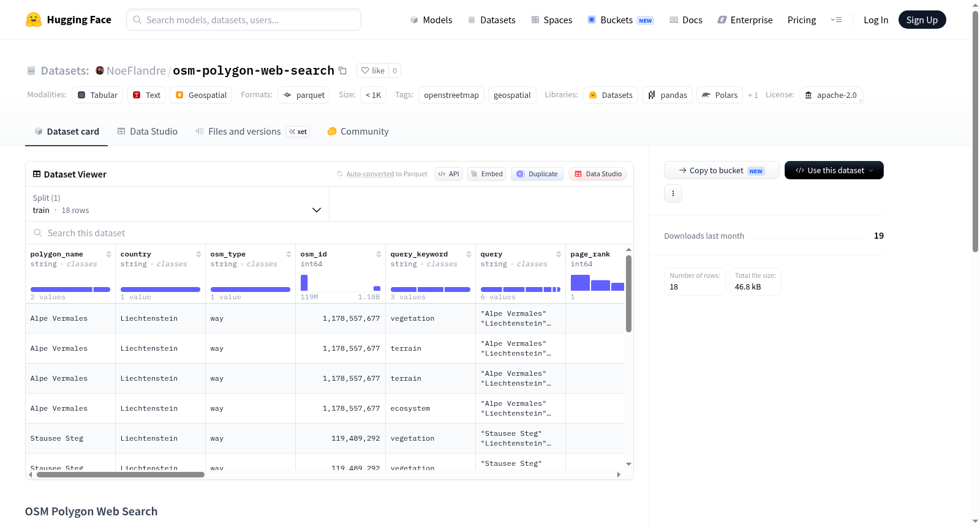
Task: Open Enterprise in the top navigation
Action: pos(745,20)
